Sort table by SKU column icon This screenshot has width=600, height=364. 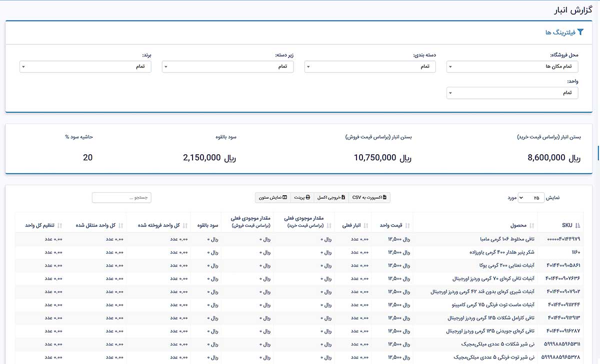578,225
